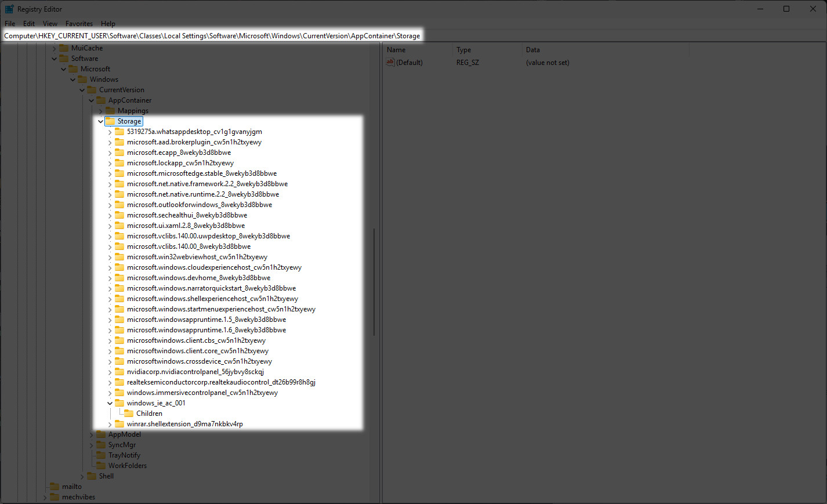Expand the microsoft.windows.cloudexperiencehost key
This screenshot has height=504, width=827.
[110, 267]
